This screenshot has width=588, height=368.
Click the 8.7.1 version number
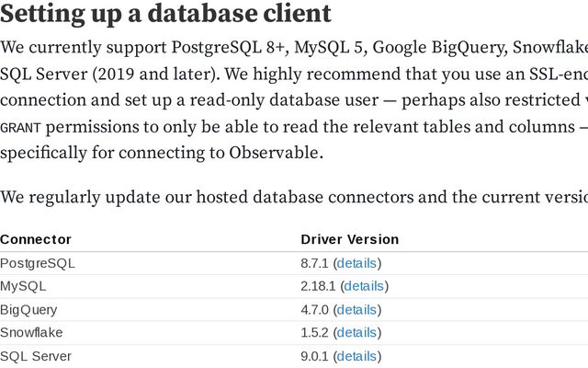coord(314,263)
